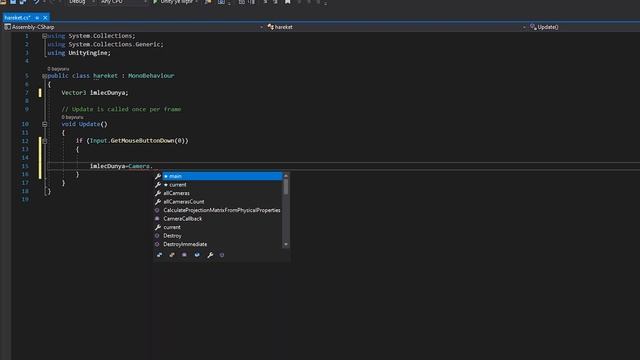
Task: Close the hareket.cs tab
Action: click(45, 18)
